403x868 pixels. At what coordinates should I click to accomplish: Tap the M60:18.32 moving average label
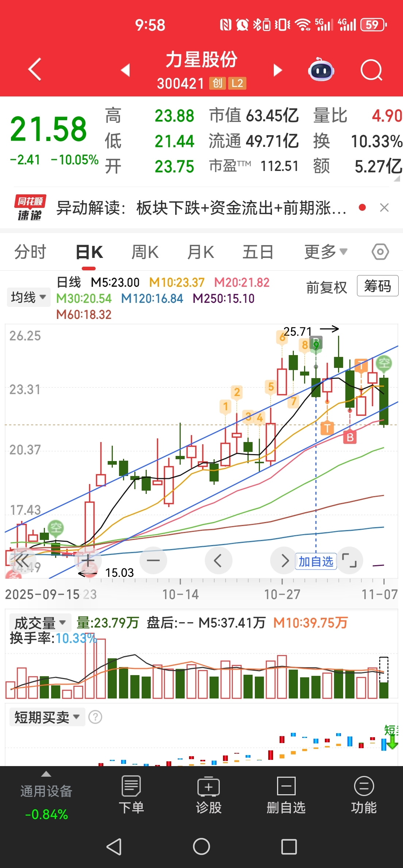coord(84,315)
